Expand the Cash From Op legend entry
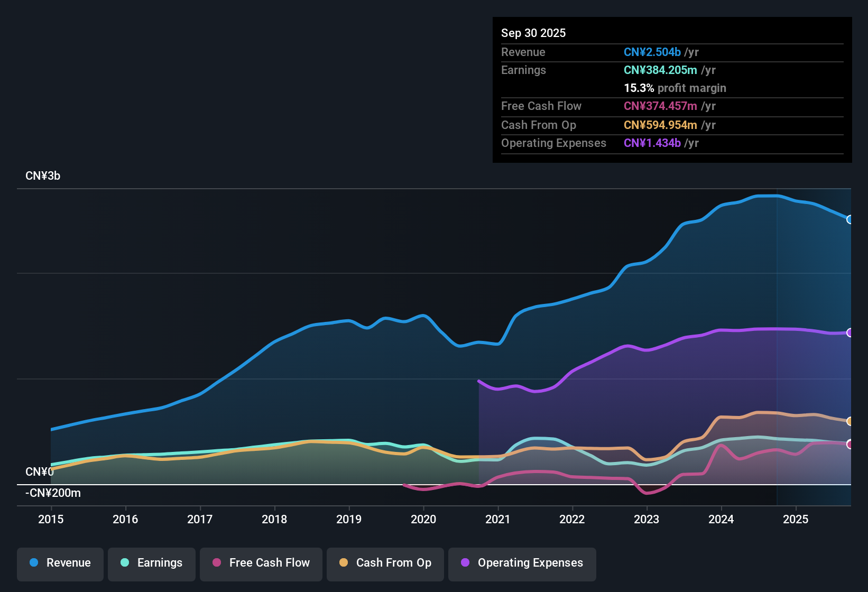 click(385, 563)
